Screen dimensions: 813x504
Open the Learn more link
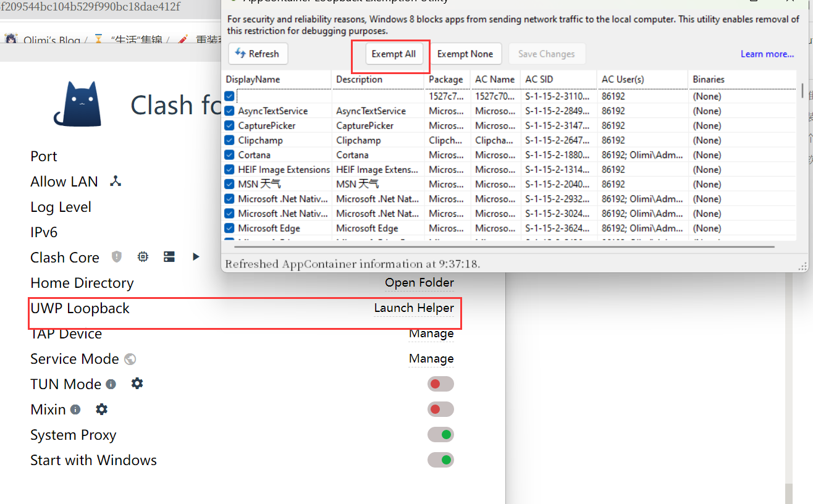767,54
